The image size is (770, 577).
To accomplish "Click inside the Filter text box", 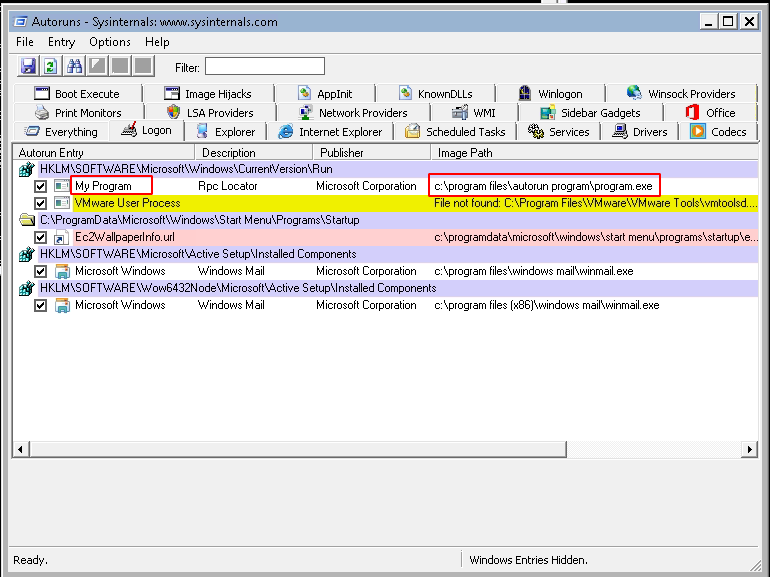I will [x=265, y=67].
